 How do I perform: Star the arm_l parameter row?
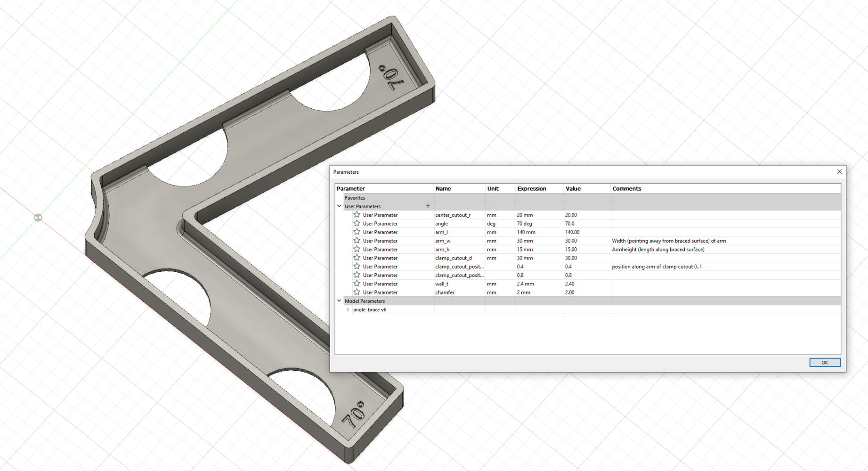(357, 232)
